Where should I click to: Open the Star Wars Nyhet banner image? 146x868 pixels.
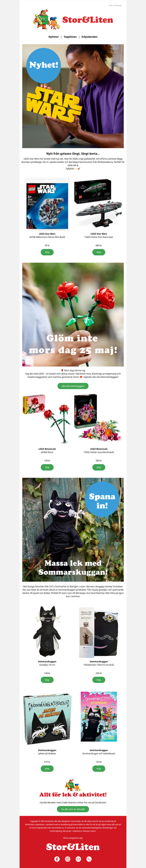73,96
